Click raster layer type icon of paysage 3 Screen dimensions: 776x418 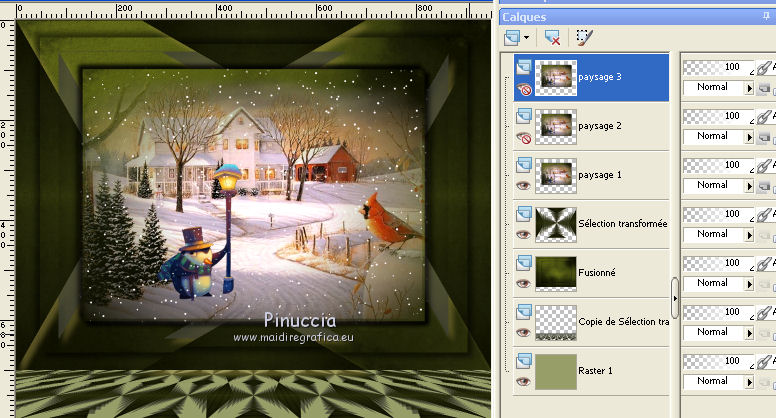click(524, 67)
